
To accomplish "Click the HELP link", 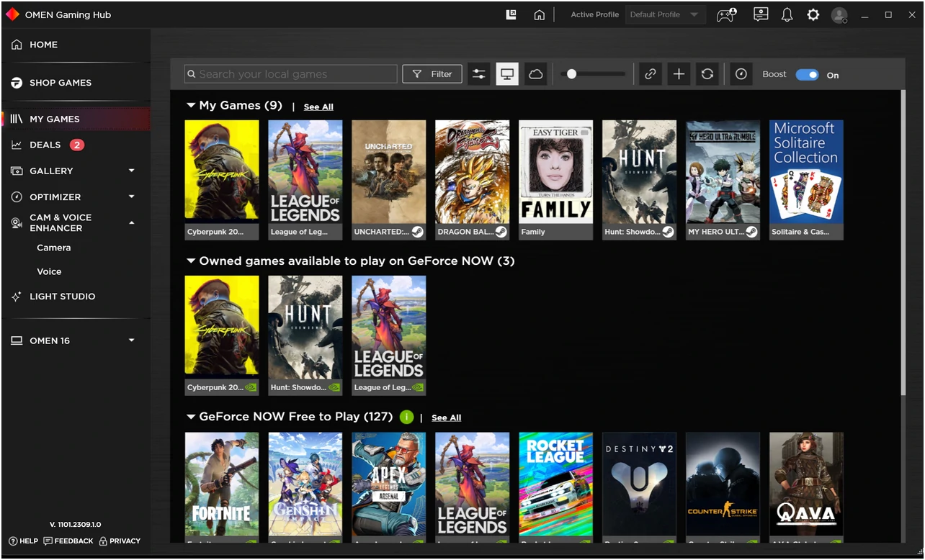I will [x=23, y=541].
